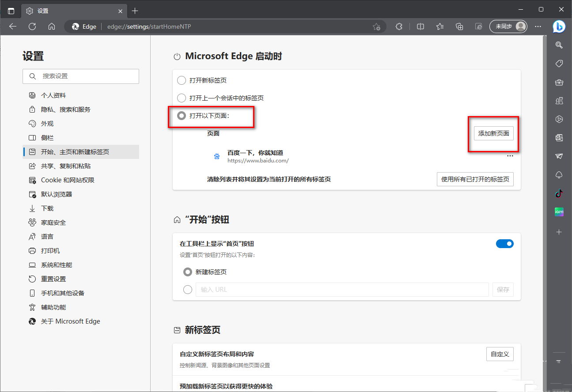Select the radio button next to 输入 URL
This screenshot has height=392, width=572.
click(x=188, y=290)
